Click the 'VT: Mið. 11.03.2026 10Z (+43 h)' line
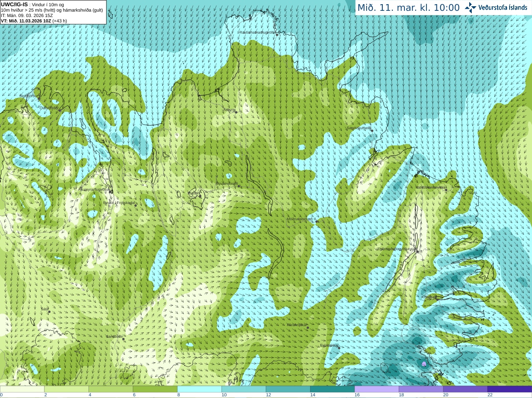Viewport: 532px width, 398px height. click(34, 21)
